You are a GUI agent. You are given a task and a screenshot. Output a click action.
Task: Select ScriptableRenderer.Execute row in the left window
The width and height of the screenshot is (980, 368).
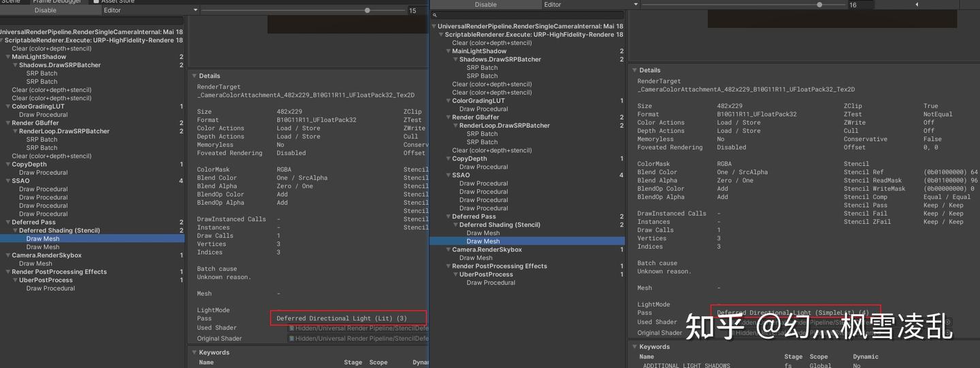point(92,40)
